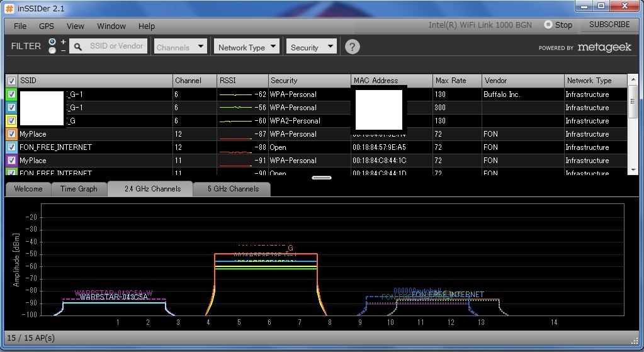Screen dimensions: 644x352
Task: Toggle the select-all checkbox in SSID header
Action: pos(11,81)
